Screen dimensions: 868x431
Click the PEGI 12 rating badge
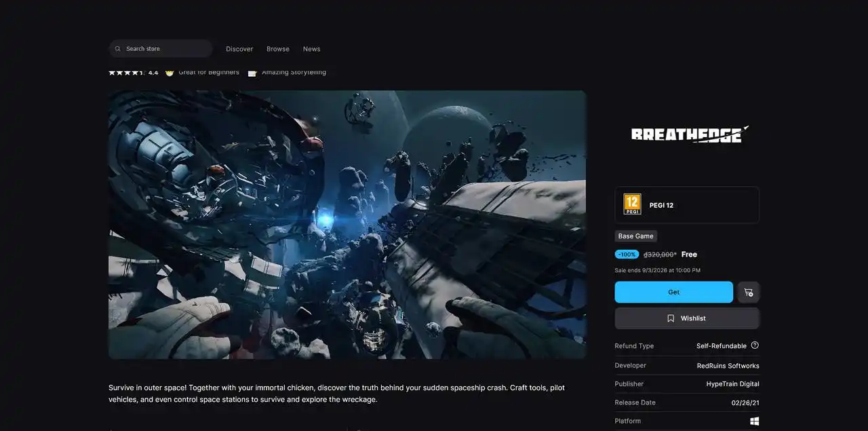(x=632, y=204)
